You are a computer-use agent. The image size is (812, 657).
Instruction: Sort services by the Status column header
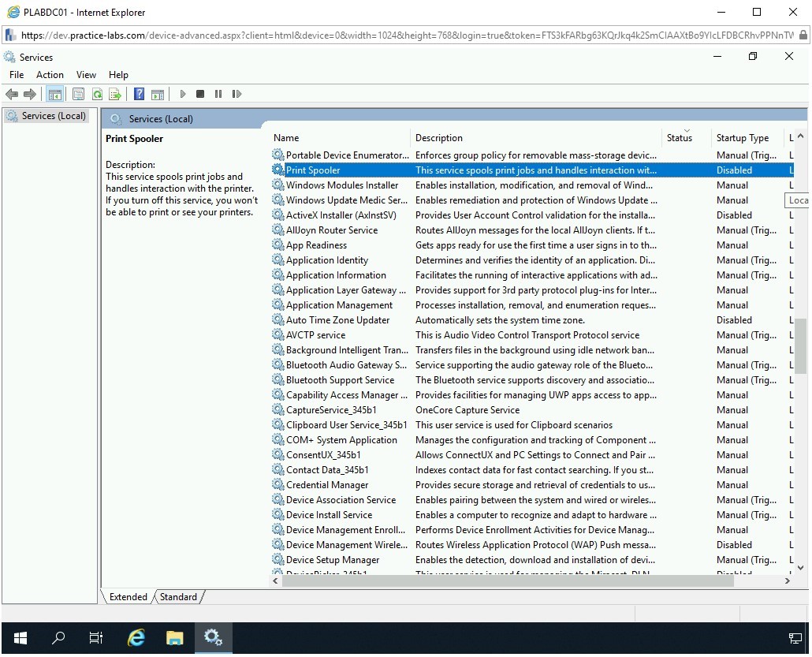coord(679,138)
